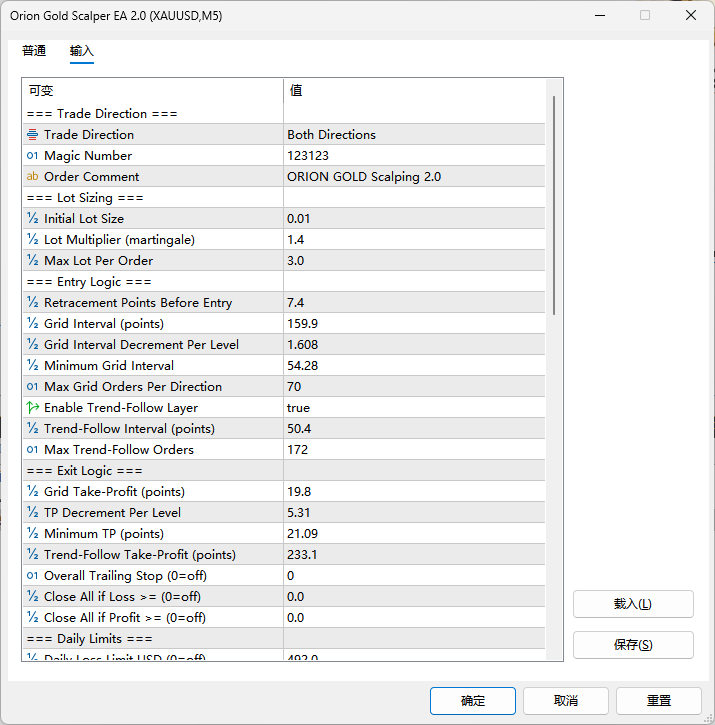The image size is (715, 725).
Task: Click the '=== Entry Logic ===' section row
Action: pos(284,282)
